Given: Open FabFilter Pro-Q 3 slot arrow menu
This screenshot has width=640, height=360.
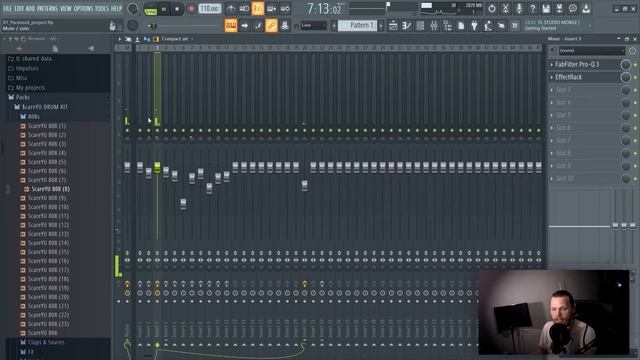Looking at the screenshot, I should (552, 64).
